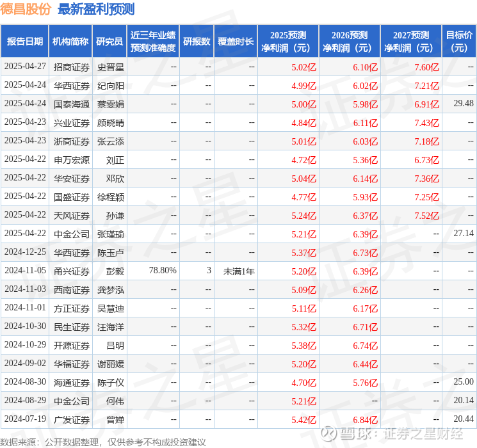477x448 pixels.
Task: Click the target price 20.14
Action: click(x=464, y=400)
